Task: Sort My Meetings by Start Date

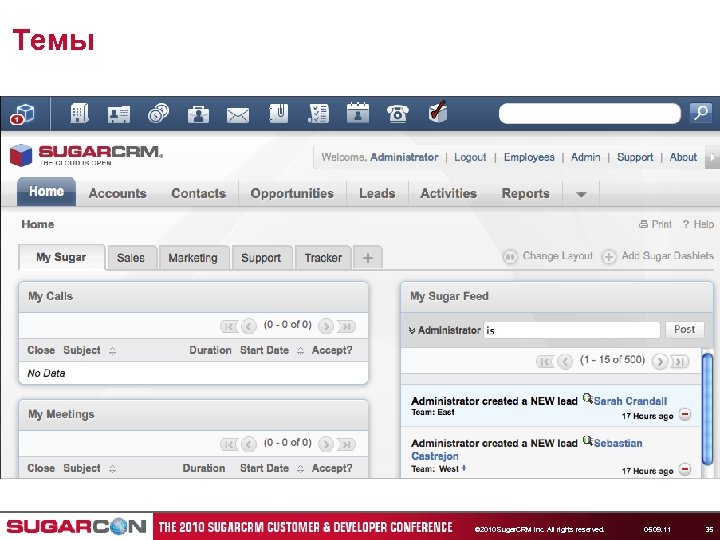Action: 272,468
